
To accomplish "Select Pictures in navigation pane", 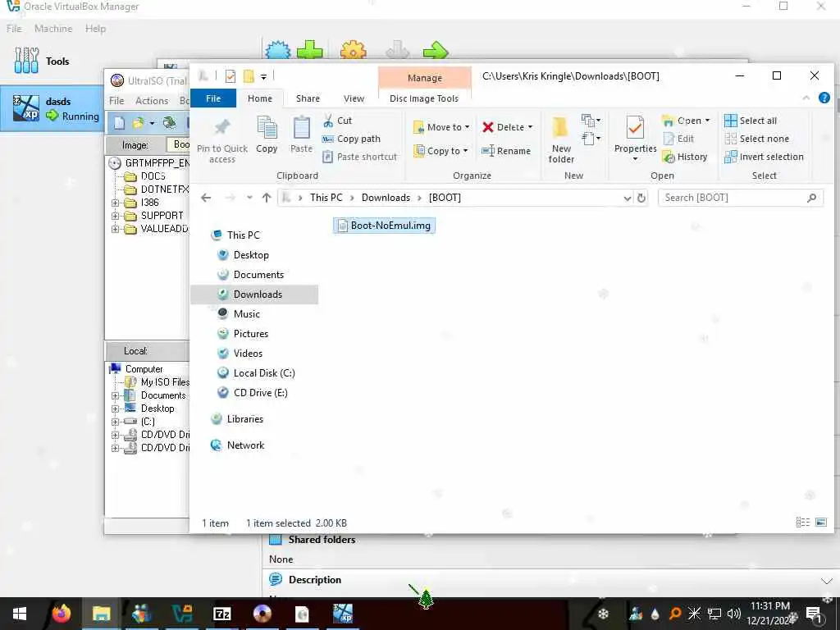I will [251, 334].
